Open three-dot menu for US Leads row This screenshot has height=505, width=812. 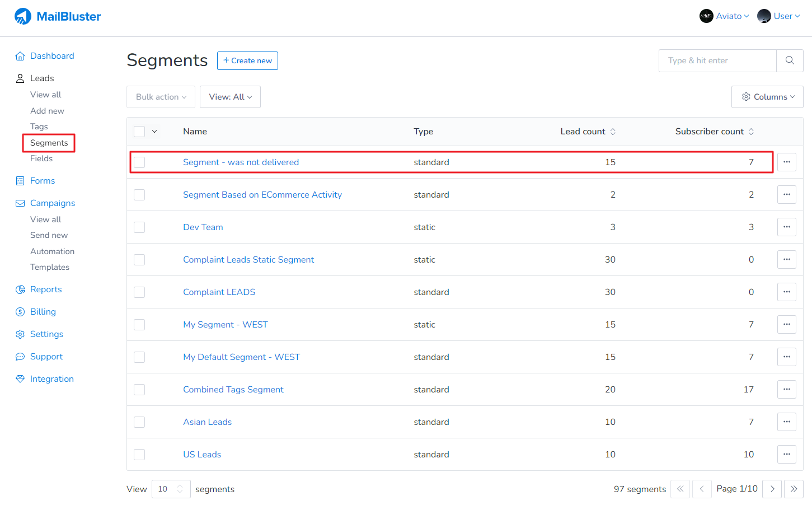point(786,455)
